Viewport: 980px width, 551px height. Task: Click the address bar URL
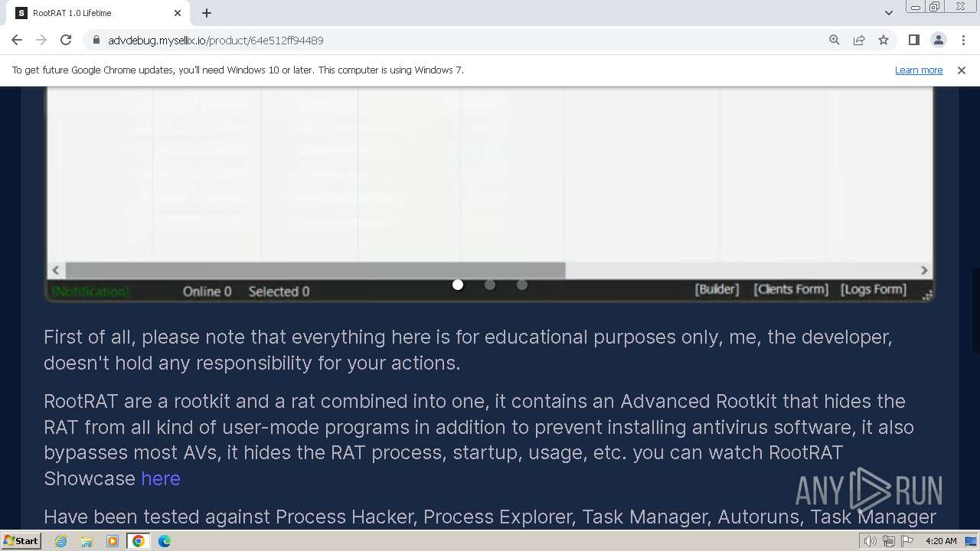215,40
